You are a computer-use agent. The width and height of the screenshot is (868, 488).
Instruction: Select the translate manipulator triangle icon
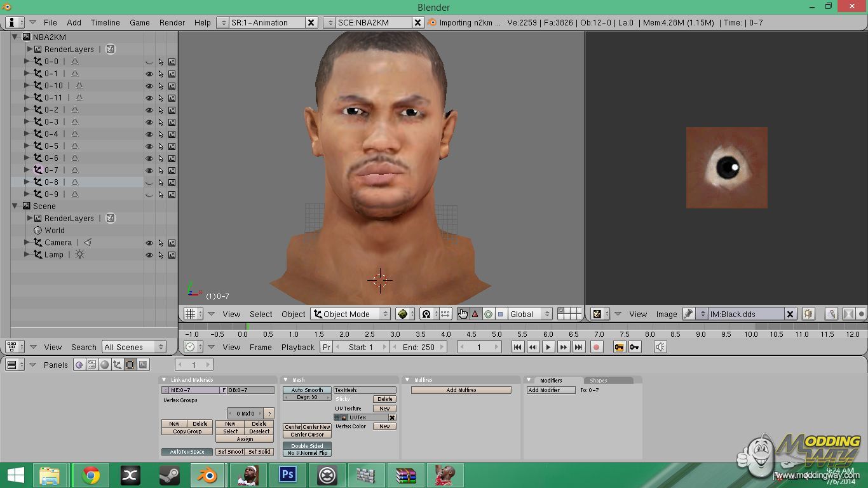(475, 314)
